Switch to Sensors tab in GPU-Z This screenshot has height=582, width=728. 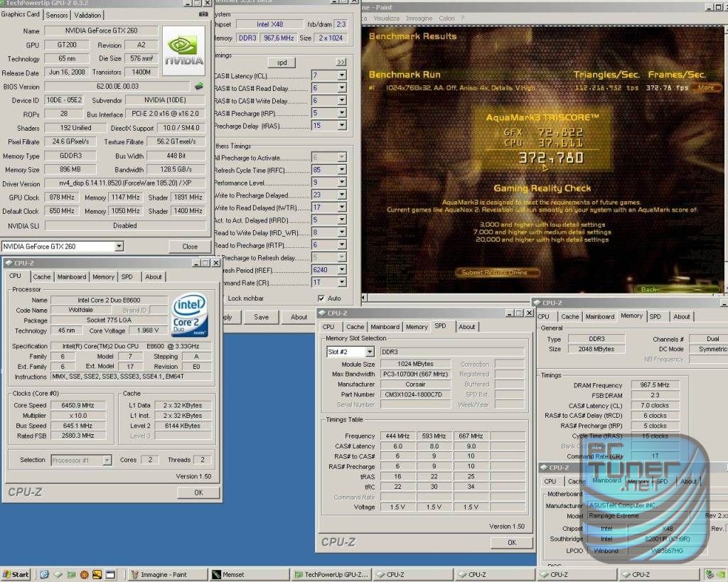(57, 16)
